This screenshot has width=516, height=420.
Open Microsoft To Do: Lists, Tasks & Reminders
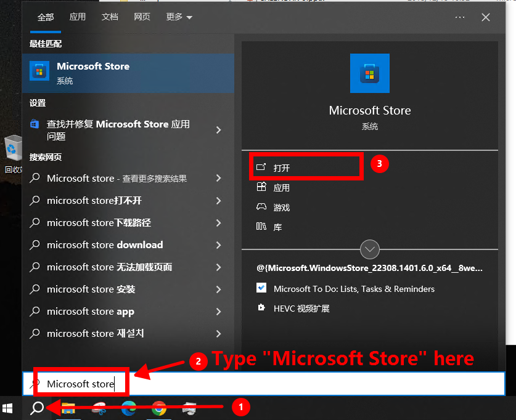pyautogui.click(x=354, y=289)
